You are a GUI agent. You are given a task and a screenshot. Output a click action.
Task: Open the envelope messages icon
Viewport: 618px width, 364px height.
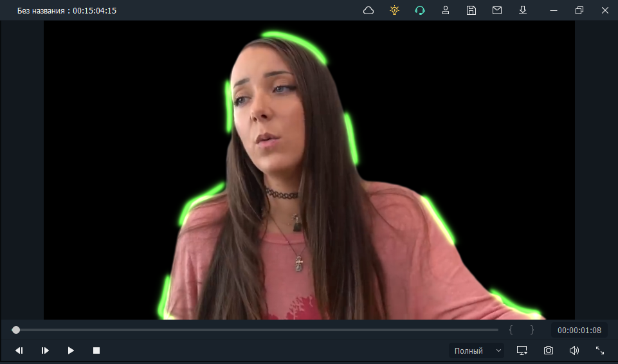[x=497, y=10]
